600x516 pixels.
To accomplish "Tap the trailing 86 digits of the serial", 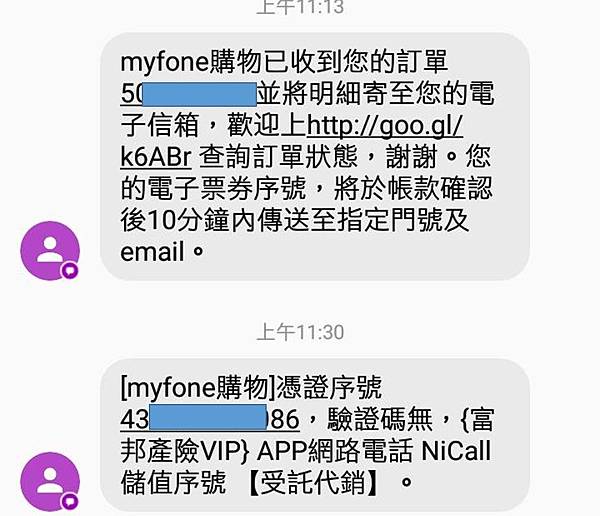I will click(x=284, y=419).
